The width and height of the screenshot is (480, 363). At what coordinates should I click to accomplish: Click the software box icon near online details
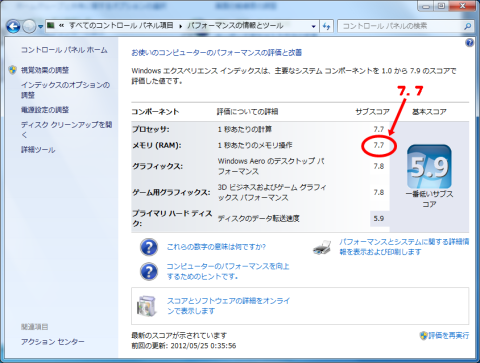point(147,306)
